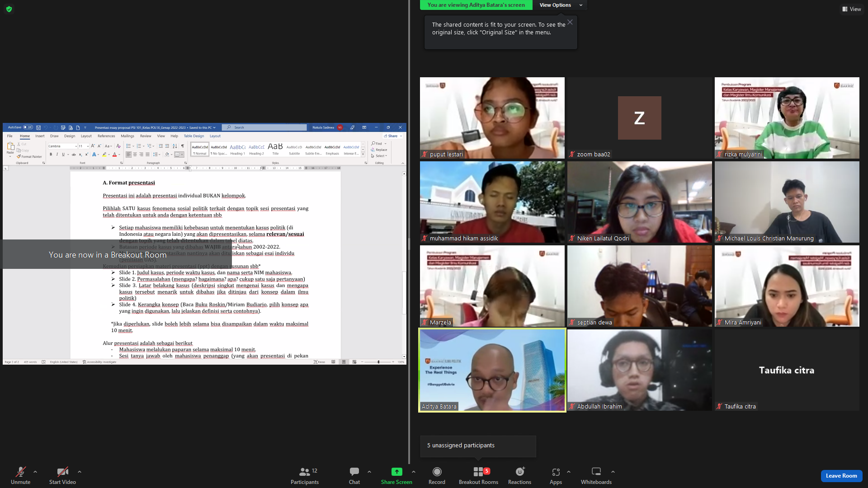Toggle left text alignment in Word

[128, 155]
